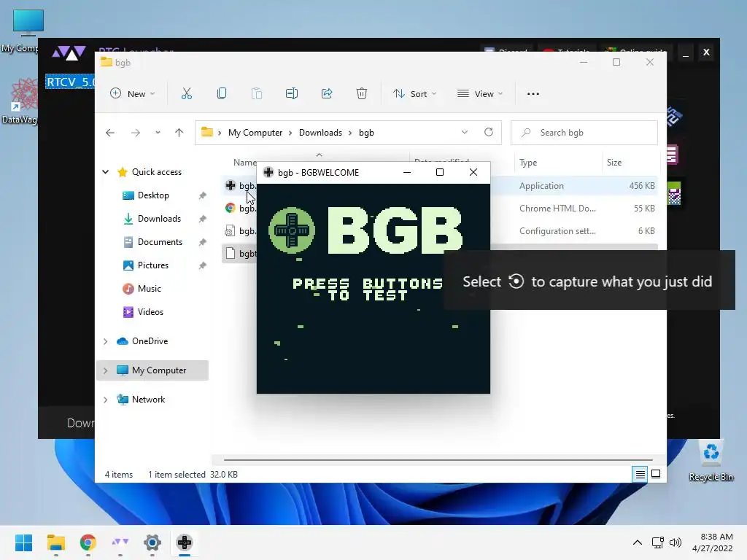Switch to details view in status bar
The height and width of the screenshot is (560, 747).
pos(640,474)
